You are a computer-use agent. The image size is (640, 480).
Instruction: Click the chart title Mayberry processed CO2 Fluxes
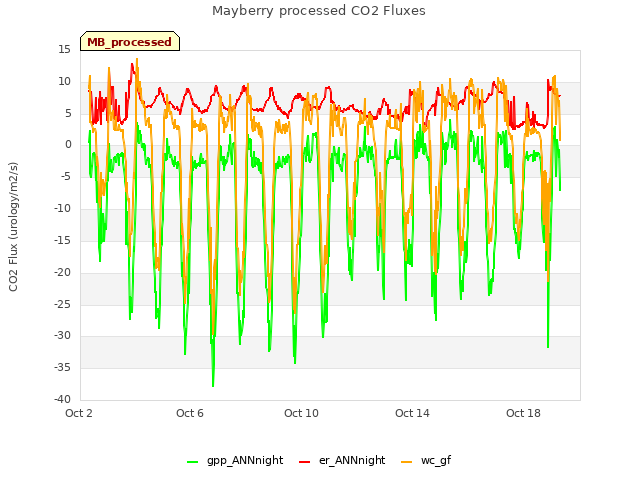(319, 11)
